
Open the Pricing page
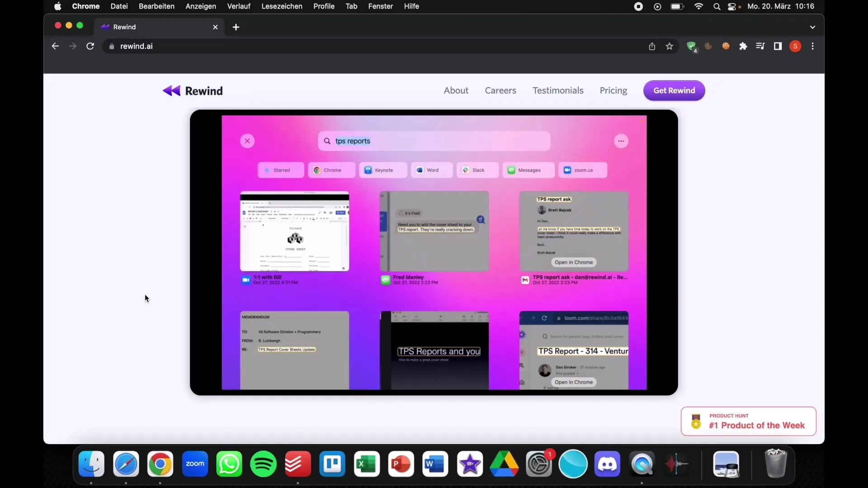click(x=613, y=90)
